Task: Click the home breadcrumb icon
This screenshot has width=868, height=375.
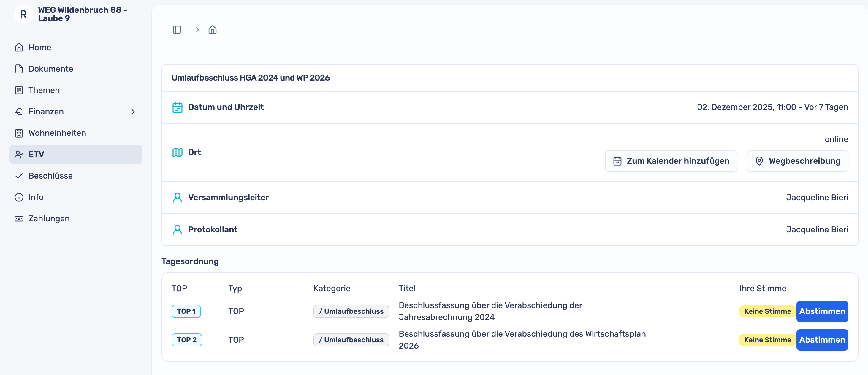Action: (x=212, y=30)
